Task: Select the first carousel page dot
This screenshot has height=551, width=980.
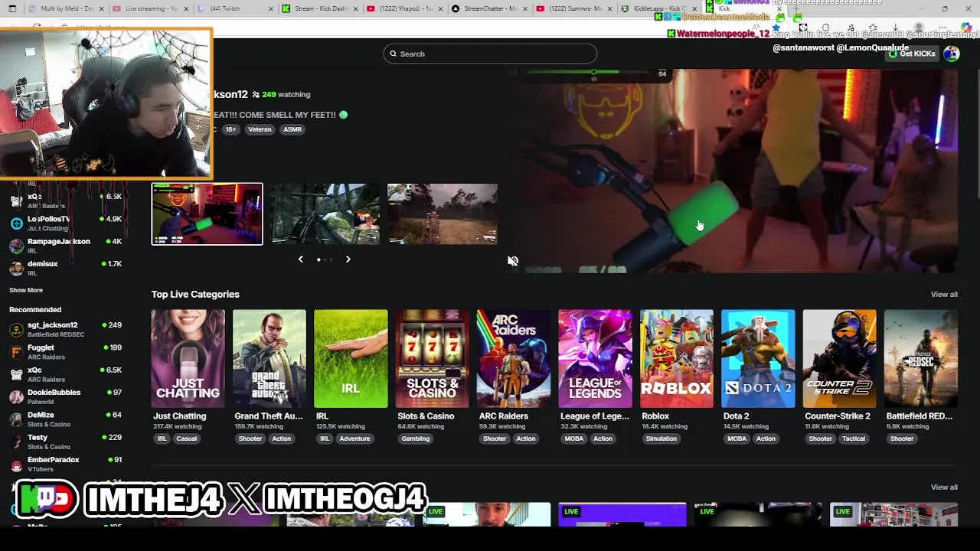Action: coord(318,259)
